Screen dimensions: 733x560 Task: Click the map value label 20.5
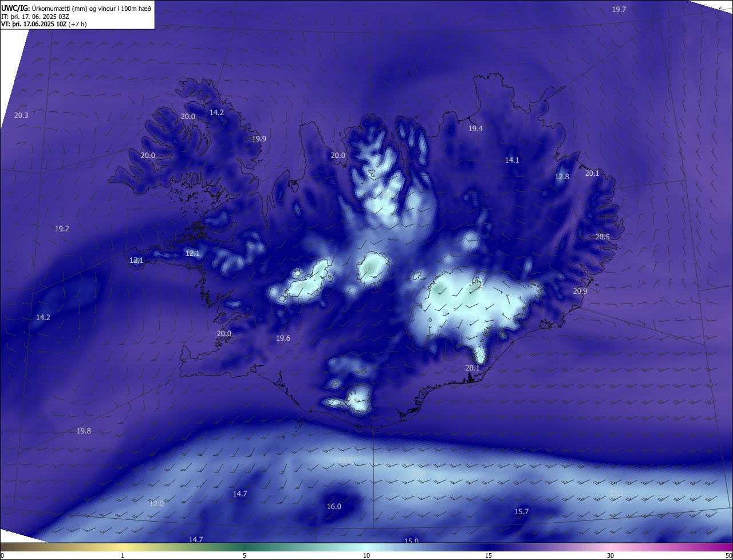coord(602,236)
